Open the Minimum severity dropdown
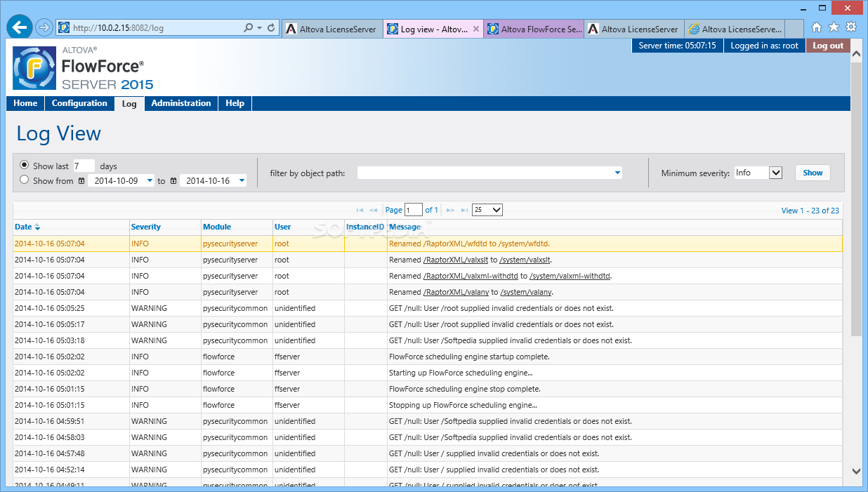This screenshot has width=868, height=492. (775, 173)
